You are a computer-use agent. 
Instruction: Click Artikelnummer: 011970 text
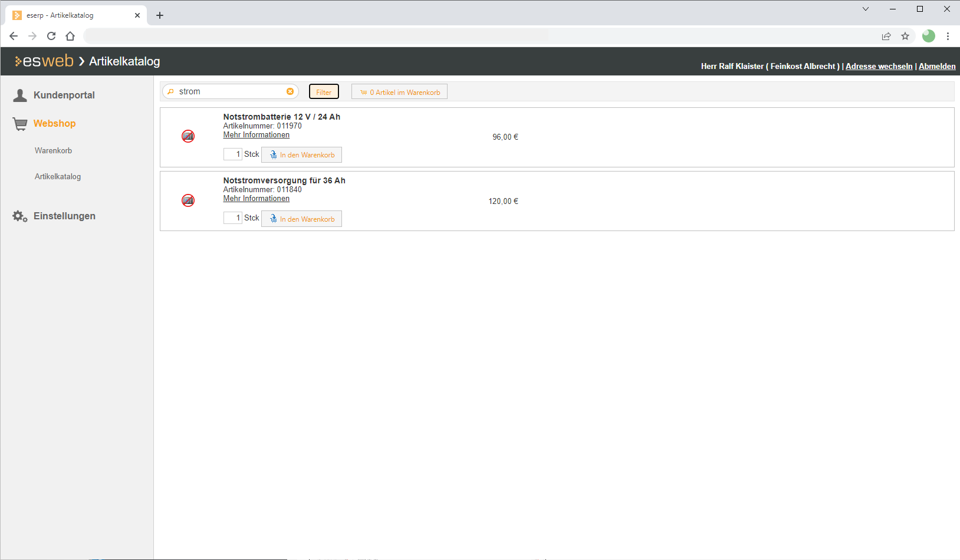click(262, 126)
